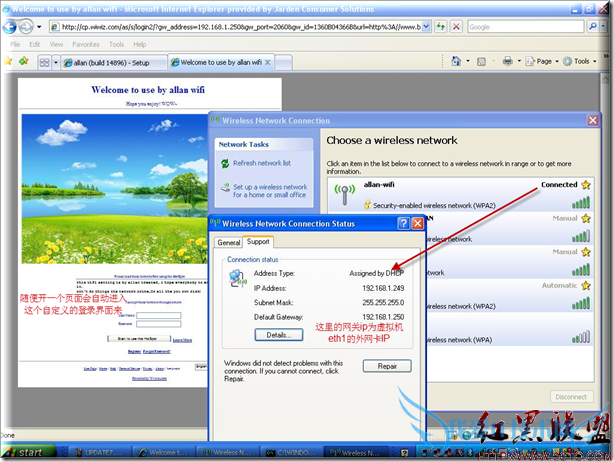The height and width of the screenshot is (462, 614).
Task: Open the Favorites Center star icon
Action: (x=9, y=61)
